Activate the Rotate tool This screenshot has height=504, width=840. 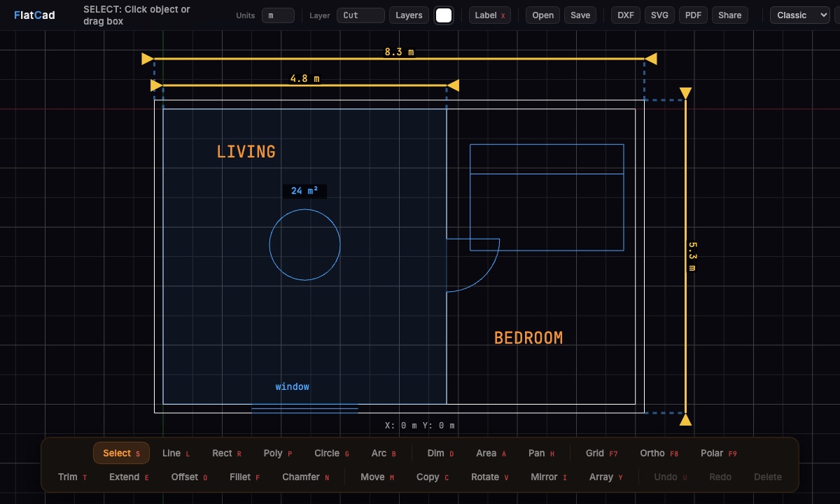click(x=489, y=477)
